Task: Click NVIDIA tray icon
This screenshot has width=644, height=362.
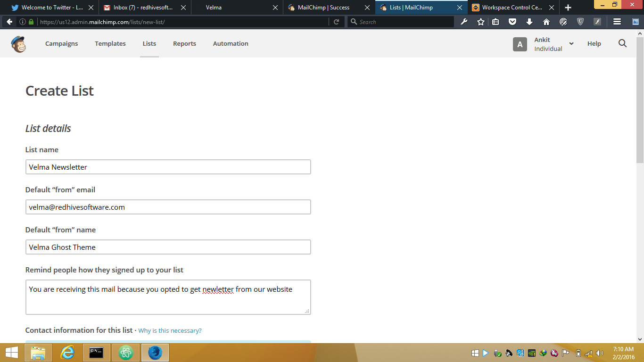Action: (531, 353)
